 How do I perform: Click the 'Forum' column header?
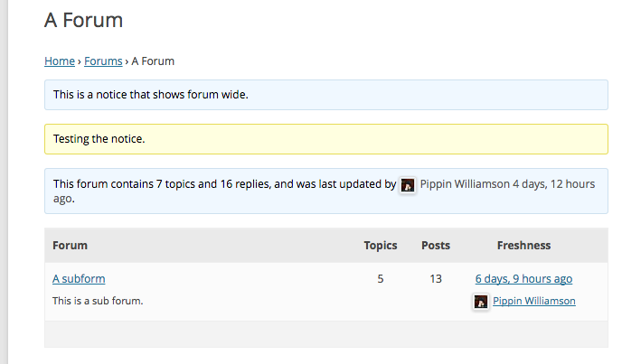(70, 246)
